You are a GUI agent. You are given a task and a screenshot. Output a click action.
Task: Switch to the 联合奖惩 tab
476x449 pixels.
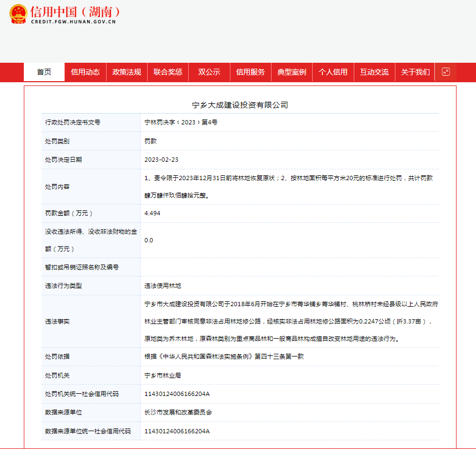[168, 71]
